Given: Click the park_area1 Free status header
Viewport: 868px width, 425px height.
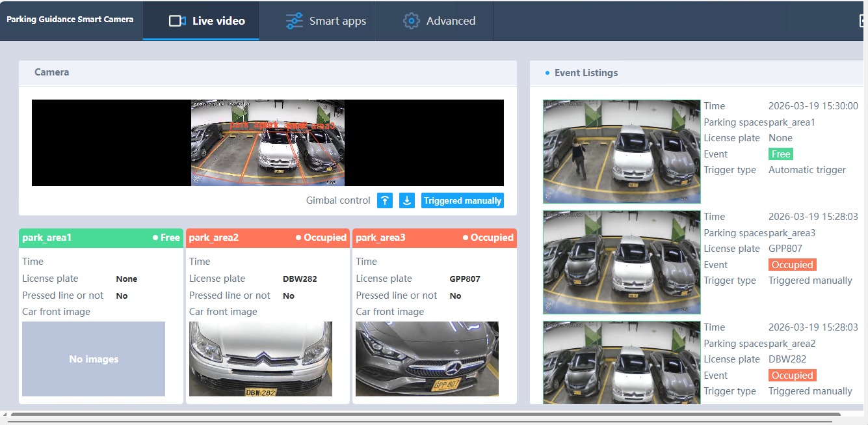Looking at the screenshot, I should [101, 238].
